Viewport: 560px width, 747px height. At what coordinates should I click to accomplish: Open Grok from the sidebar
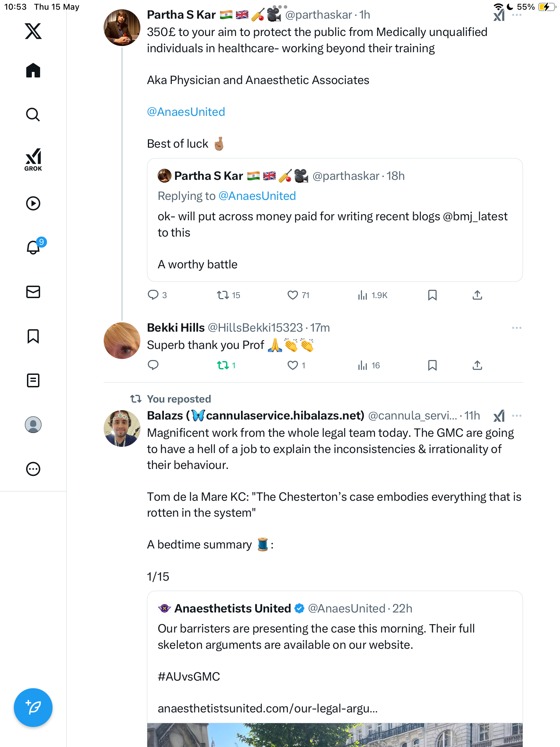[33, 159]
